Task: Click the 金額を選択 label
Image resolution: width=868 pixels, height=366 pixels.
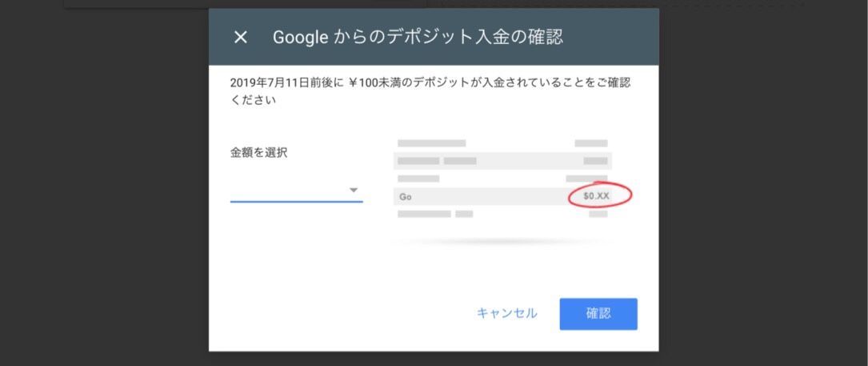Action: coord(258,153)
